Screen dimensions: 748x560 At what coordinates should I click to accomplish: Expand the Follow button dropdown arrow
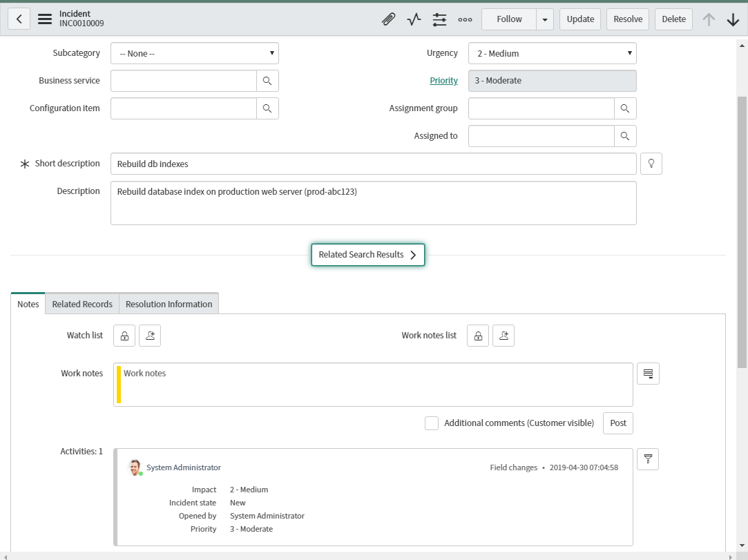pos(546,19)
